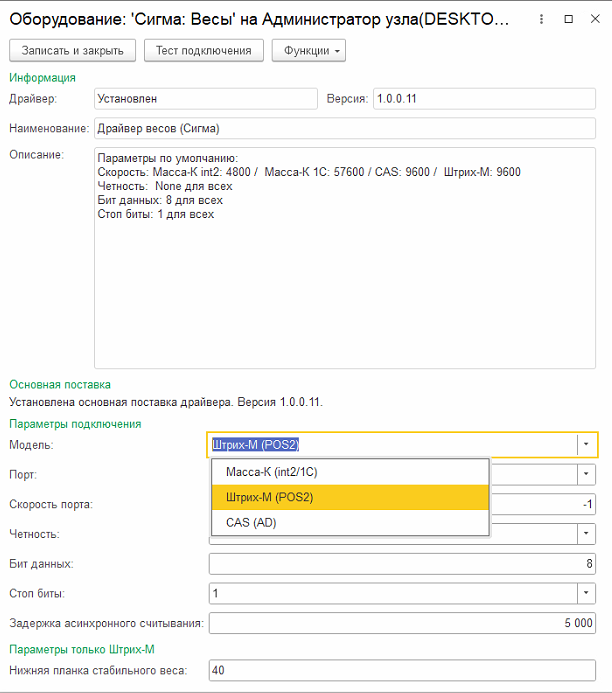The height and width of the screenshot is (693, 612).
Task: Click the 'Скорость порта' field showing -1
Action: 543,504
